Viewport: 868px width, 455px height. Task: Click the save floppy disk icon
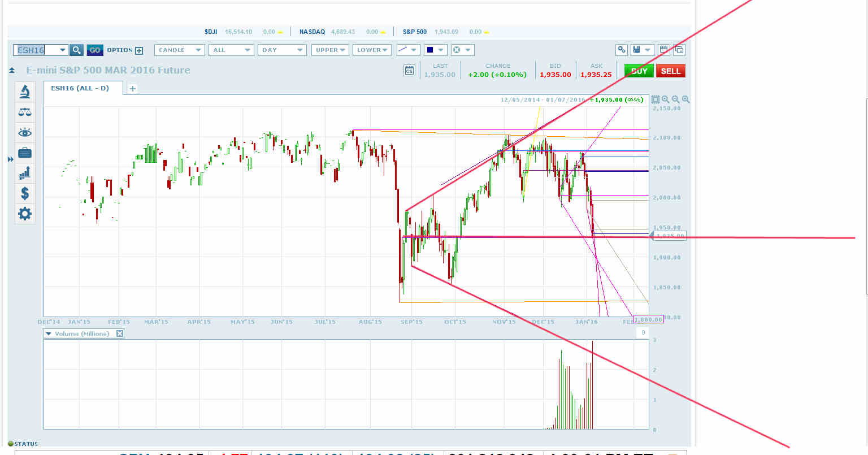pyautogui.click(x=637, y=50)
